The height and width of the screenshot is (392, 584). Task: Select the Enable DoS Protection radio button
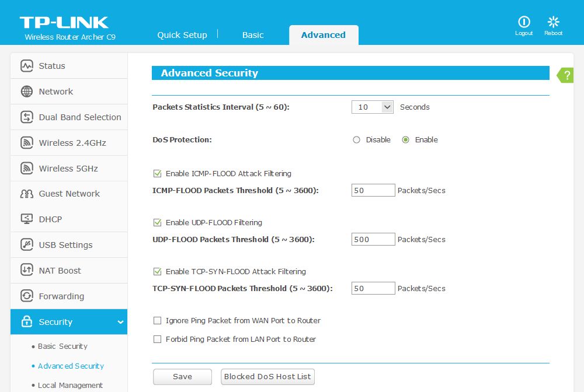[406, 140]
